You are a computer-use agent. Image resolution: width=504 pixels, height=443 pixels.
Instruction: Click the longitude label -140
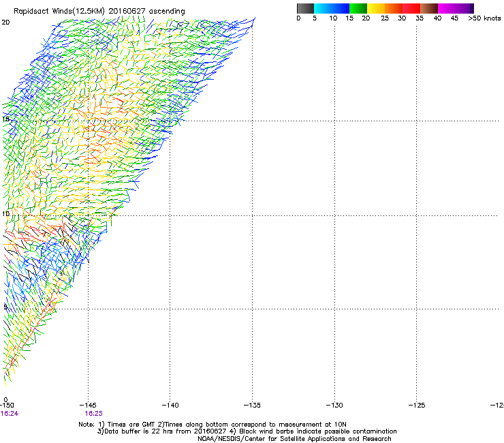click(170, 405)
